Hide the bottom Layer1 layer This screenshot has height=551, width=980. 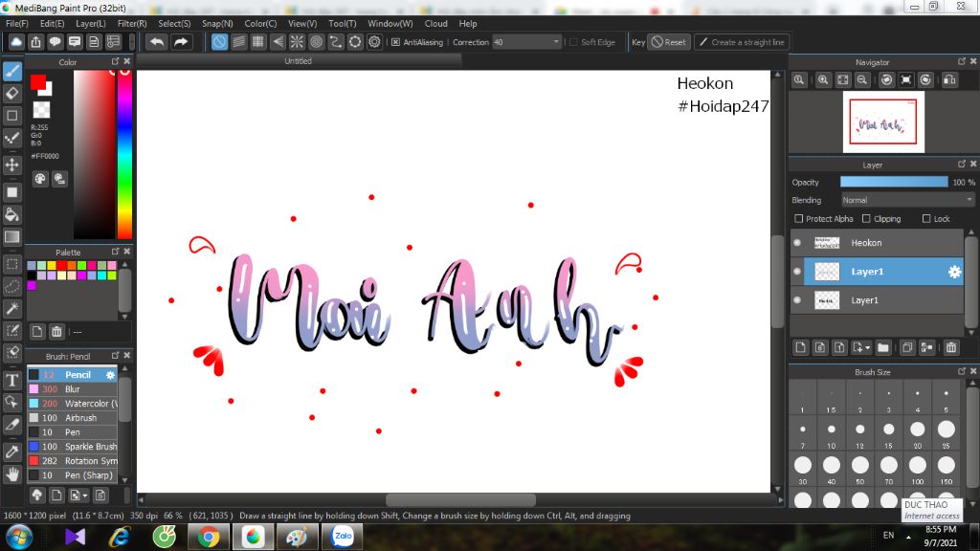click(x=797, y=300)
